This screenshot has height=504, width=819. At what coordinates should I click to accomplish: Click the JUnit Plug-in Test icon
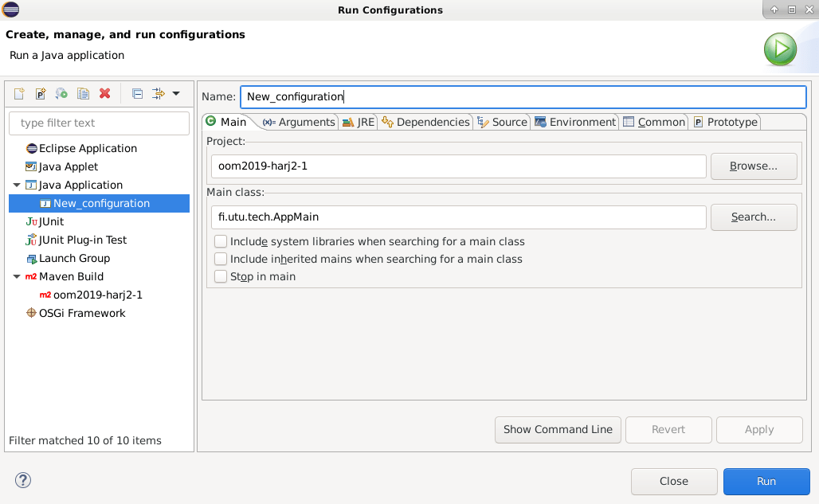point(31,240)
